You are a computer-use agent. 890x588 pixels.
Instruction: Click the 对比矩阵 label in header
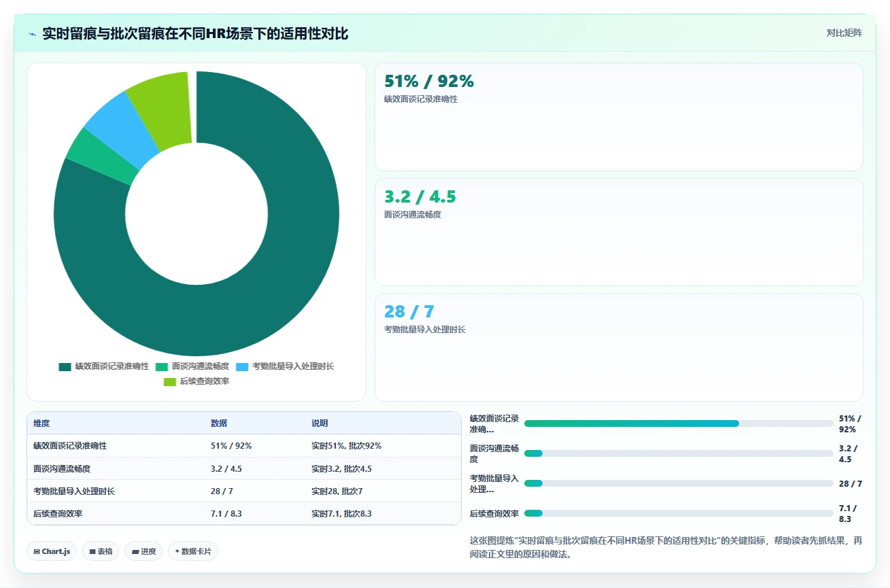pyautogui.click(x=844, y=33)
